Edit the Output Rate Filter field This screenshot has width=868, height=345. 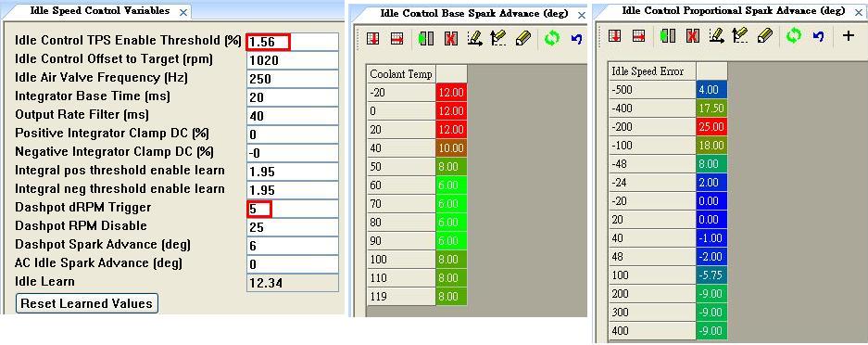point(293,116)
